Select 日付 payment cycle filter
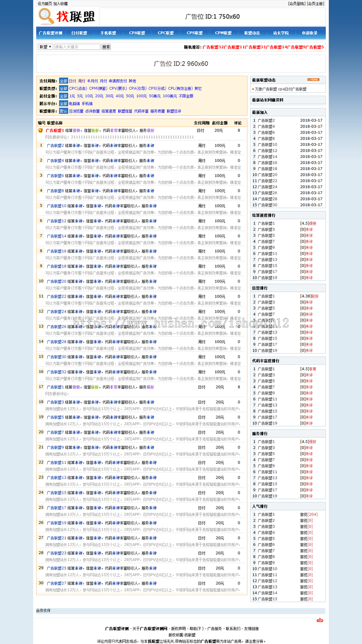The width and height of the screenshot is (362, 644). pos(72,81)
